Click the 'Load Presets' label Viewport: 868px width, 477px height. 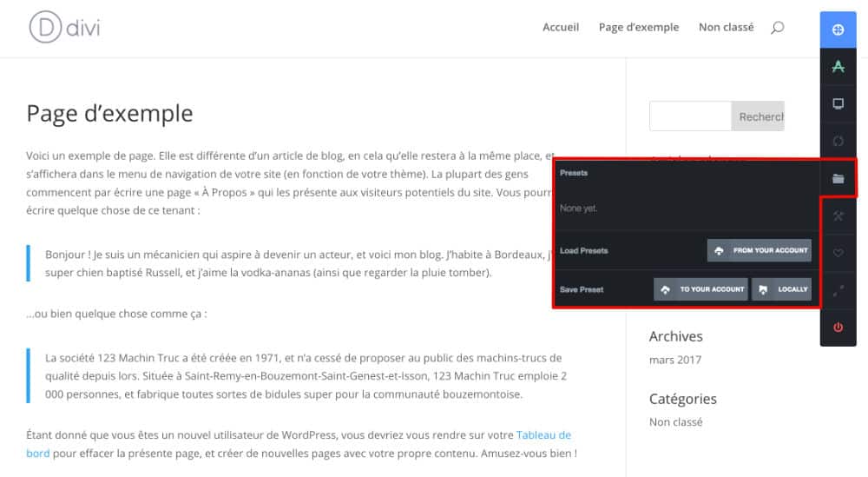[x=583, y=251]
